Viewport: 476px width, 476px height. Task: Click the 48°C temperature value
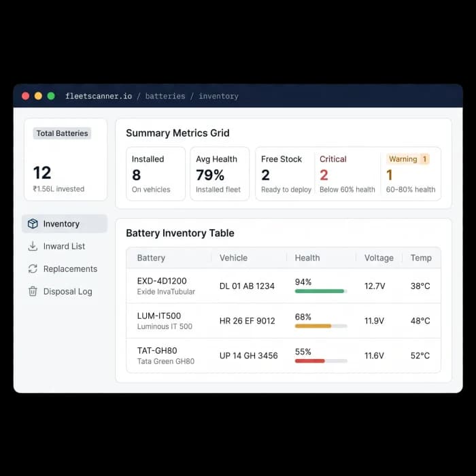coord(420,321)
